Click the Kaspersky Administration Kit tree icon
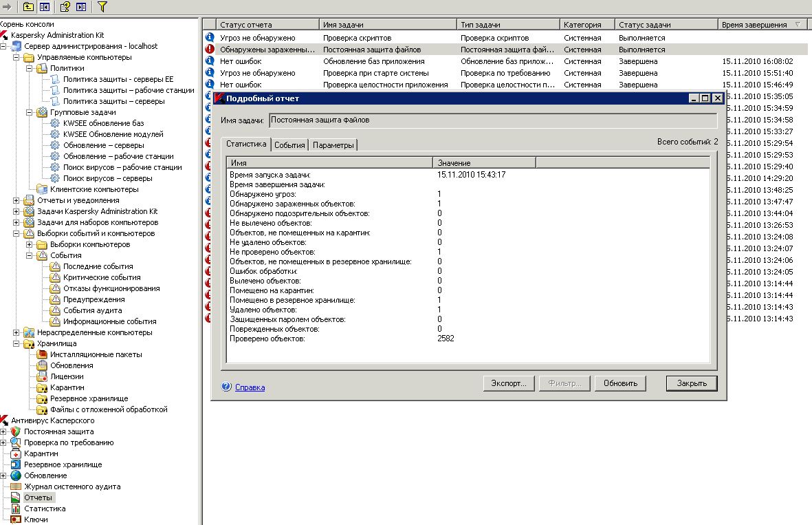 4,35
